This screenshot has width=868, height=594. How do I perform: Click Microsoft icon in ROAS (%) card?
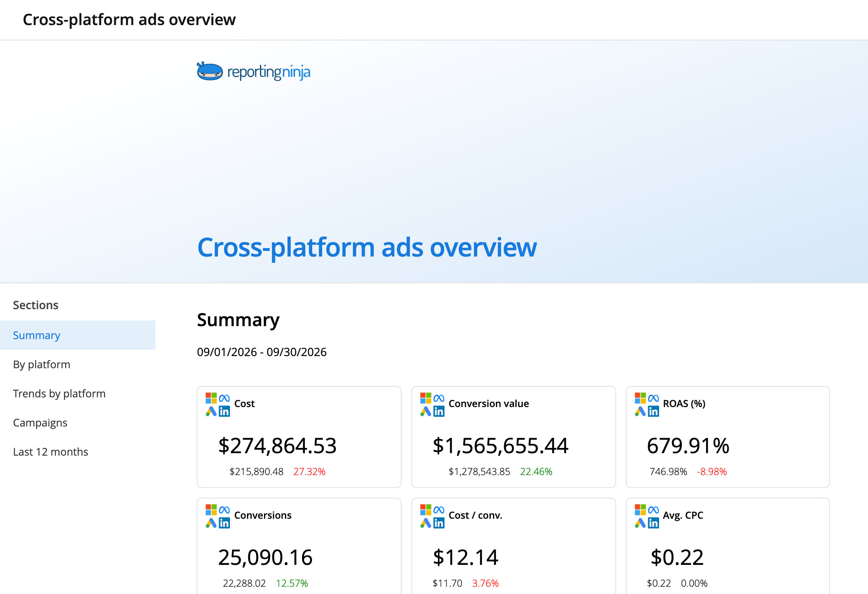click(640, 398)
